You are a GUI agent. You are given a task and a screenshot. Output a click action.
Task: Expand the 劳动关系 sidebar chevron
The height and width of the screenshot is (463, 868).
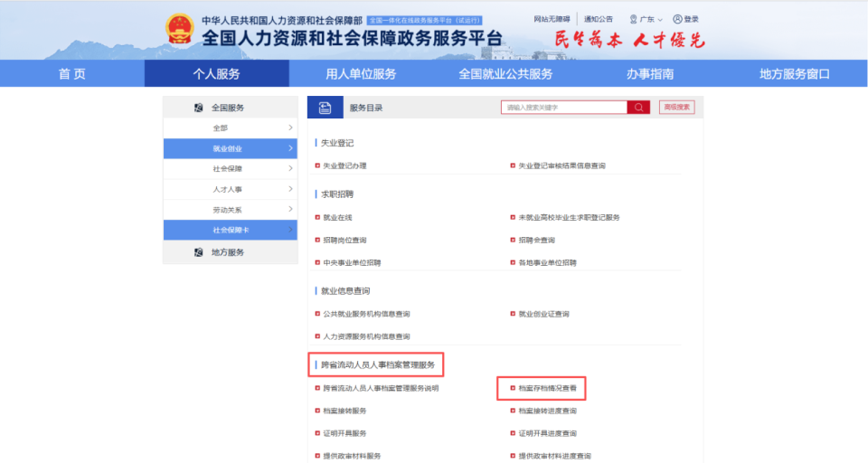[290, 210]
